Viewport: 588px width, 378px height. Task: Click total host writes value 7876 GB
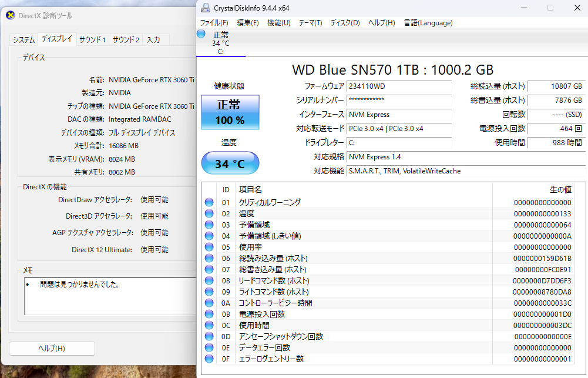(556, 100)
